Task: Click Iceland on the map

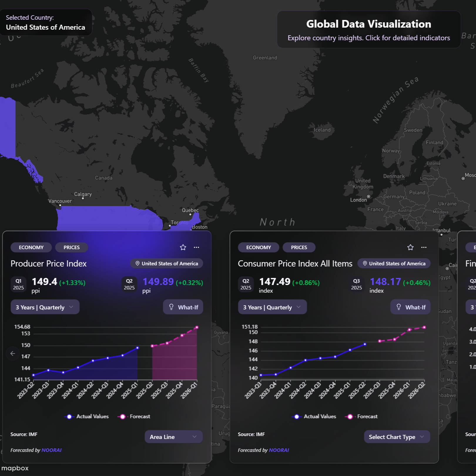Action: pos(322,130)
